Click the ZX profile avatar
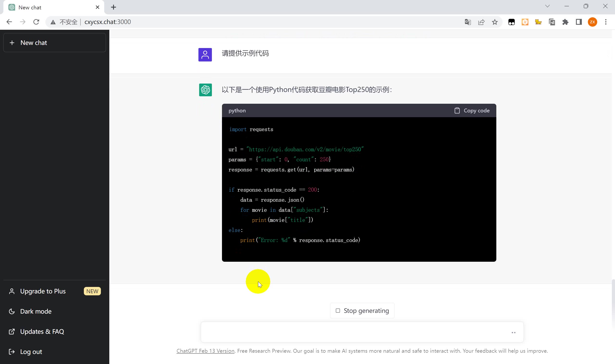Image resolution: width=615 pixels, height=364 pixels. coord(592,22)
